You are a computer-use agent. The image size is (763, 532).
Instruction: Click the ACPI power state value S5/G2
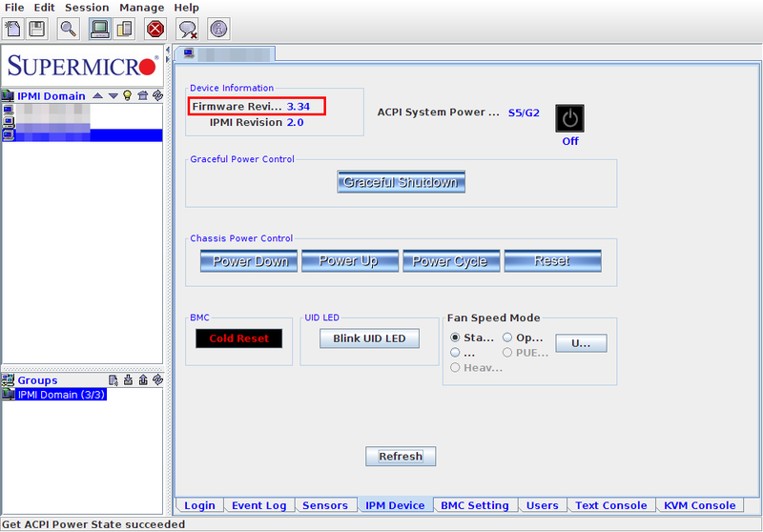524,113
